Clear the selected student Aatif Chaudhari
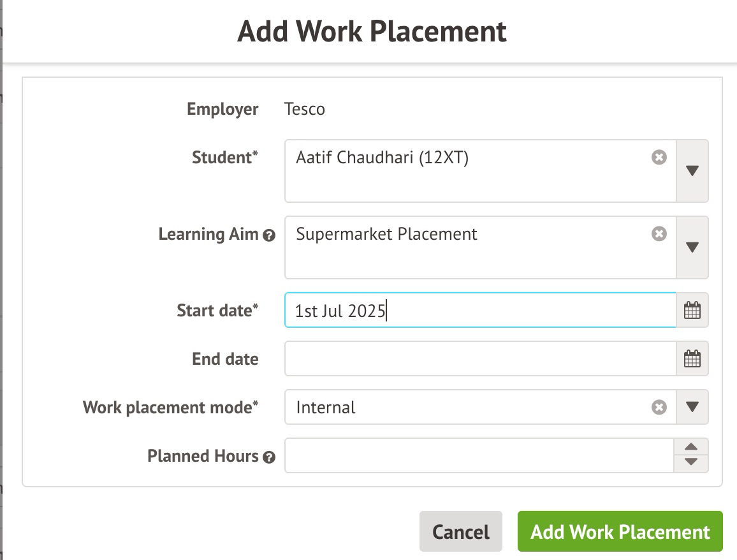 tap(659, 157)
